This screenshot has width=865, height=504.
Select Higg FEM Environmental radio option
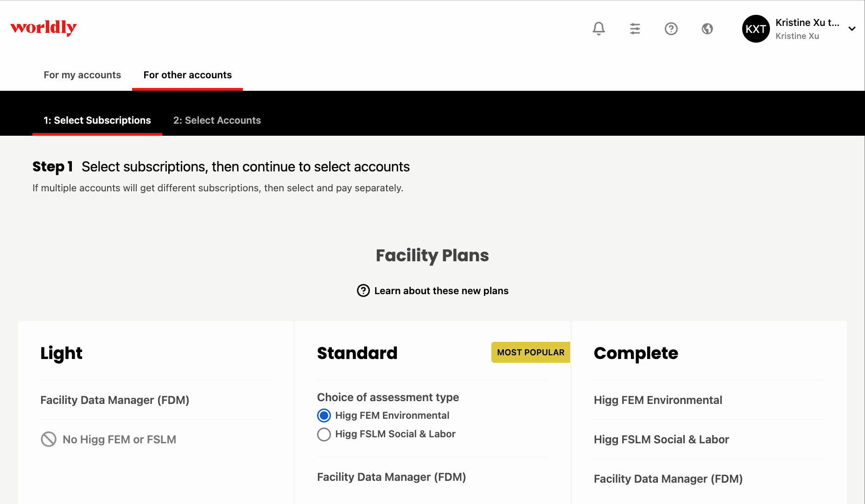(x=324, y=416)
